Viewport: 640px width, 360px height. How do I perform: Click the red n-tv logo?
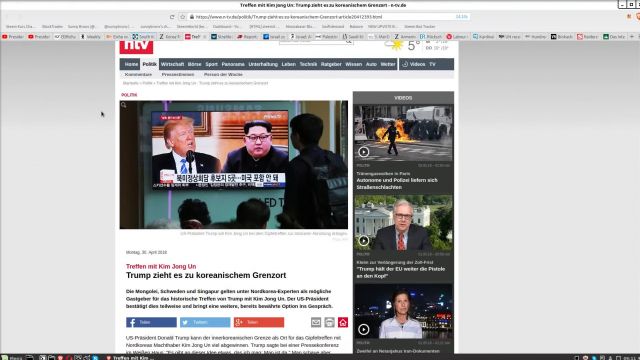click(136, 47)
